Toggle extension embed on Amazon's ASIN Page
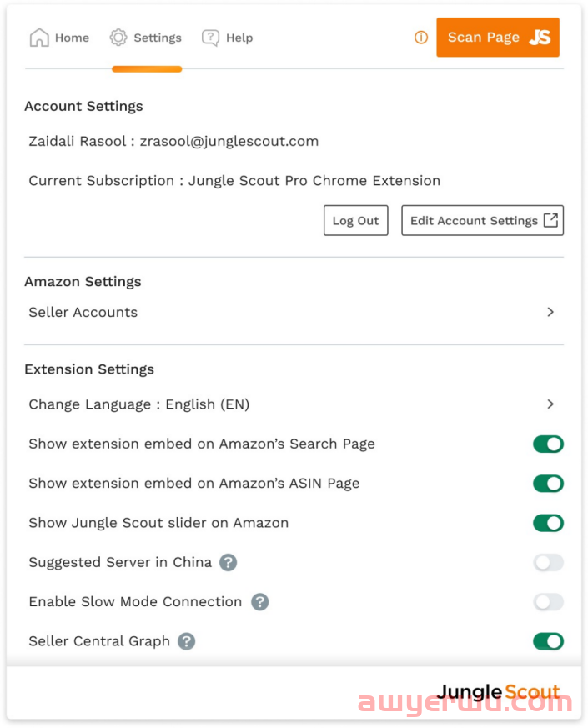The height and width of the screenshot is (728, 588). pos(548,484)
